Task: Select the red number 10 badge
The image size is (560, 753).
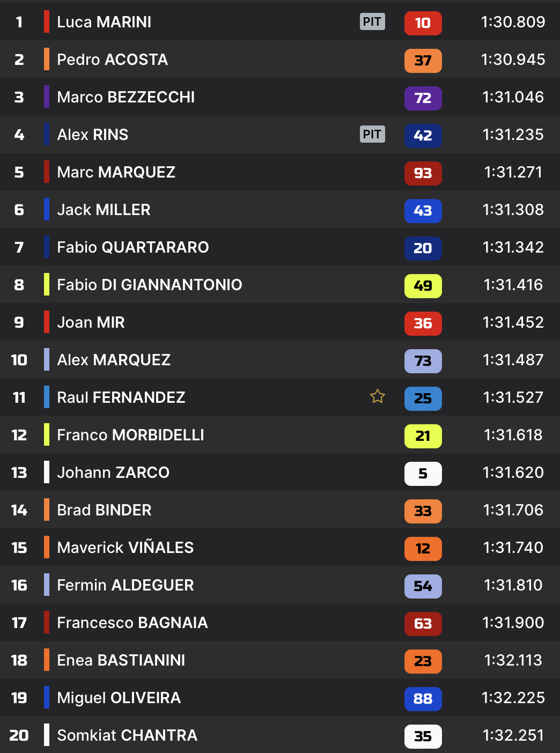Action: pyautogui.click(x=423, y=23)
